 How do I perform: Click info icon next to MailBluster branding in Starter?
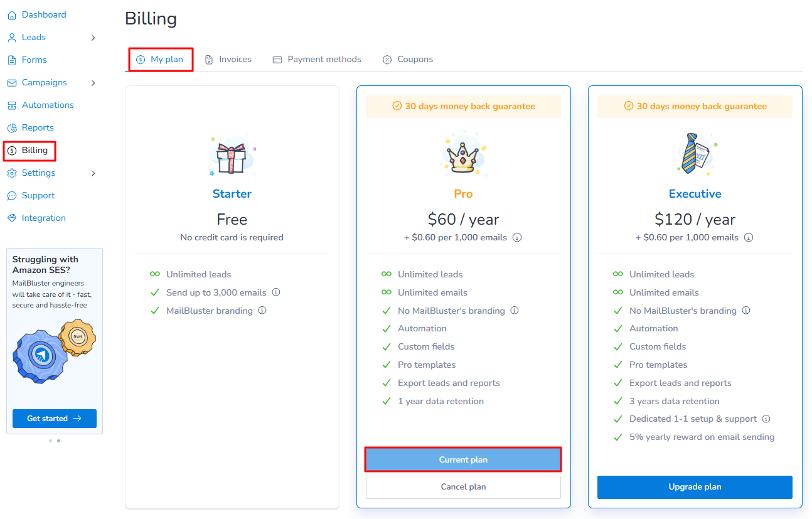(262, 311)
